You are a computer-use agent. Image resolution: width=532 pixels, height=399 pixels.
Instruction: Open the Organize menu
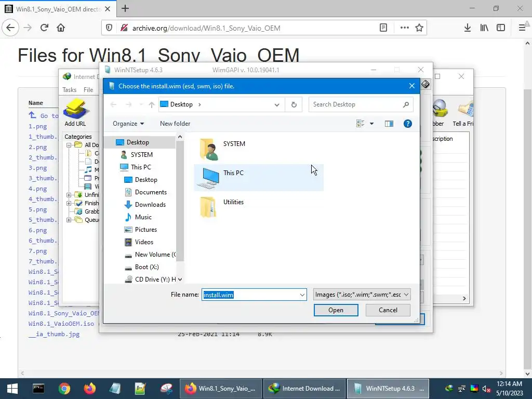128,124
